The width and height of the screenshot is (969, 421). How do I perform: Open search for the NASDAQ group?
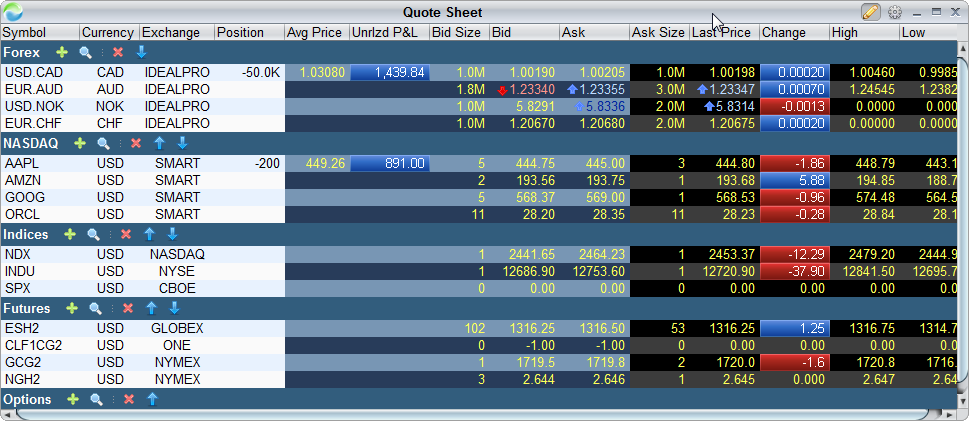click(103, 143)
